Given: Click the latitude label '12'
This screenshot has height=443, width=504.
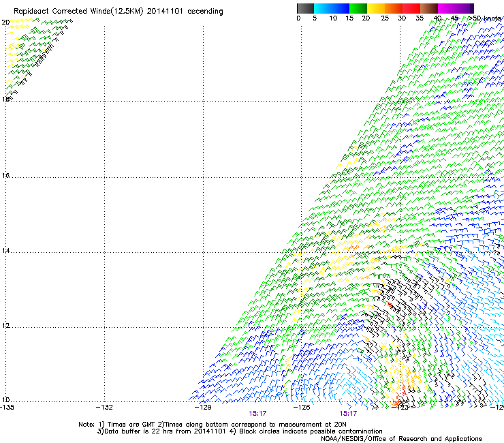Looking at the screenshot, I should (x=5, y=326).
